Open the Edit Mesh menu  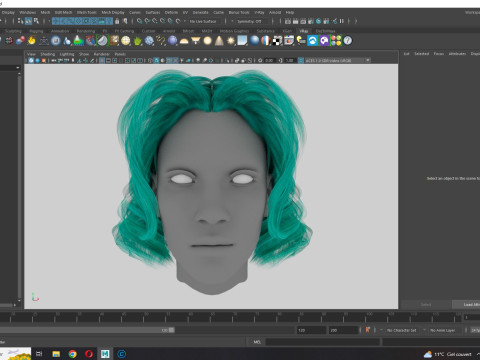coord(63,12)
